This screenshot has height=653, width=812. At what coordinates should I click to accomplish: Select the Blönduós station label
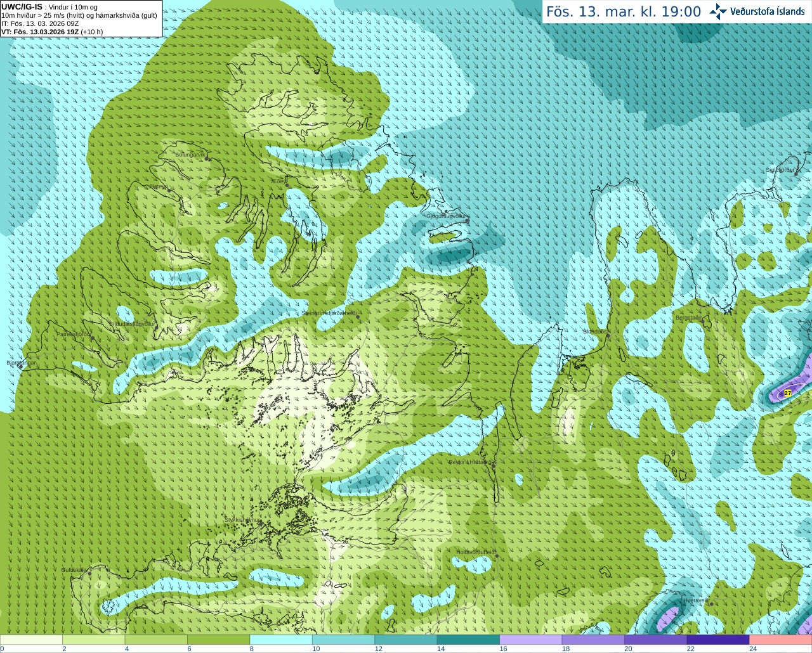595,332
